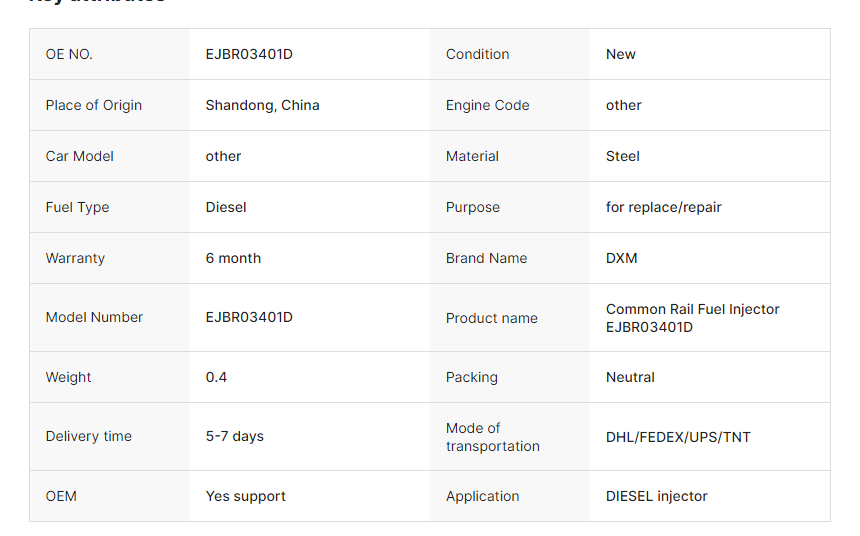This screenshot has width=860, height=536.
Task: Click the OE NO. value EJBR03401D
Action: click(249, 54)
